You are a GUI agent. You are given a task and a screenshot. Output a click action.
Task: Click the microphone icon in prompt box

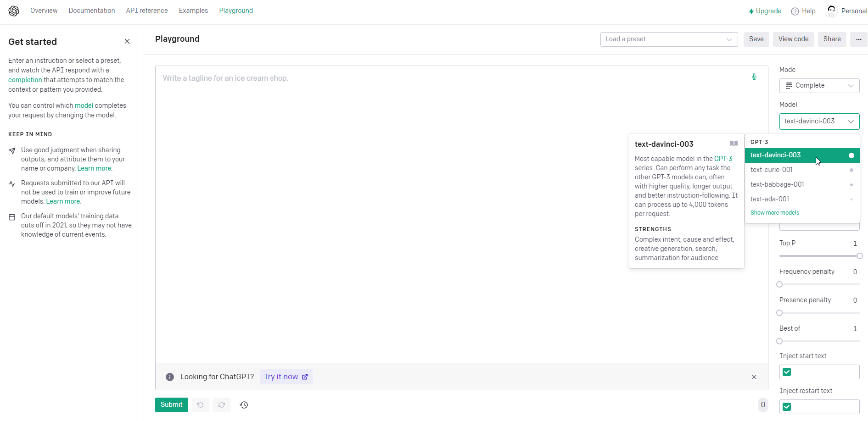tap(754, 77)
